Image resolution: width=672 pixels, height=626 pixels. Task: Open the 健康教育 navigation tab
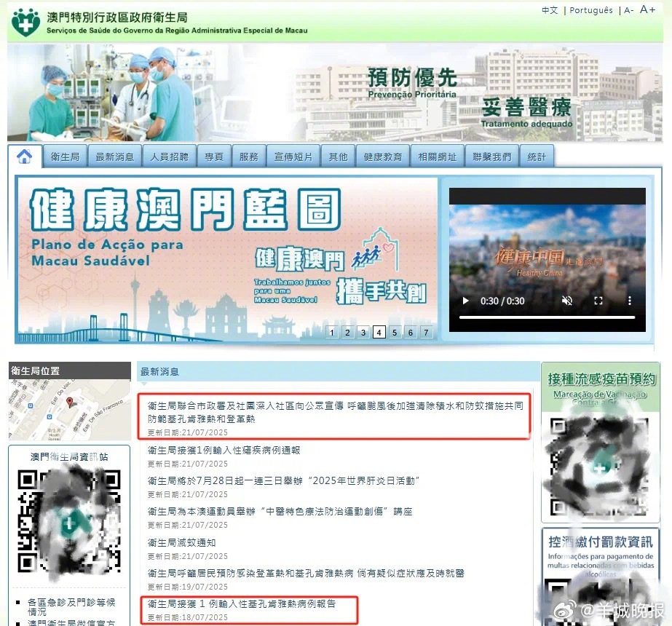[x=382, y=155]
